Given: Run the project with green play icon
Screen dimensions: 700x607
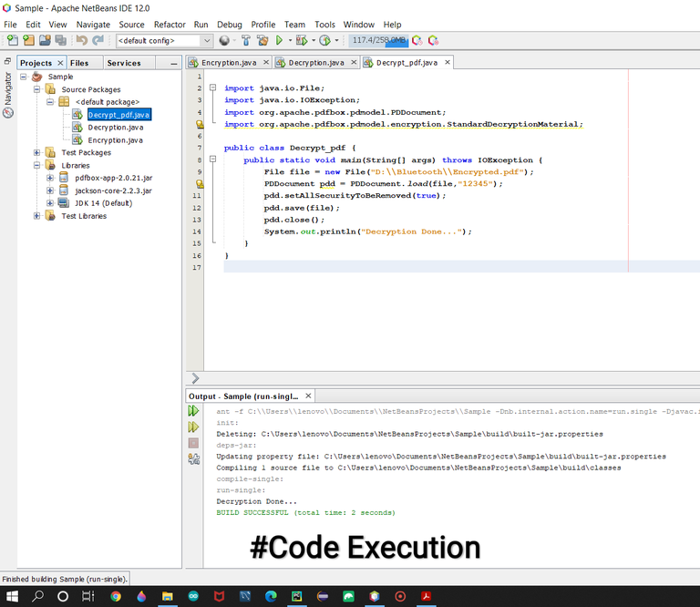Looking at the screenshot, I should [x=280, y=40].
